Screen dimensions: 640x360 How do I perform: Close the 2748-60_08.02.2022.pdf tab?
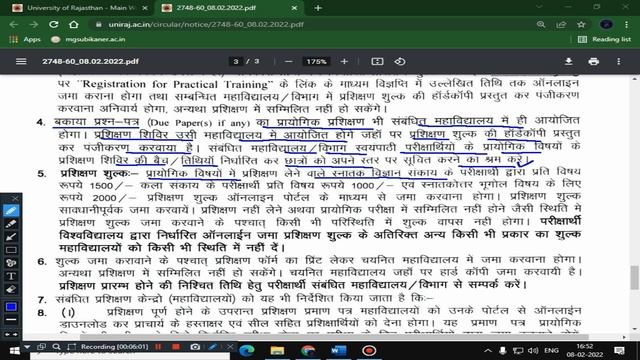tap(294, 8)
